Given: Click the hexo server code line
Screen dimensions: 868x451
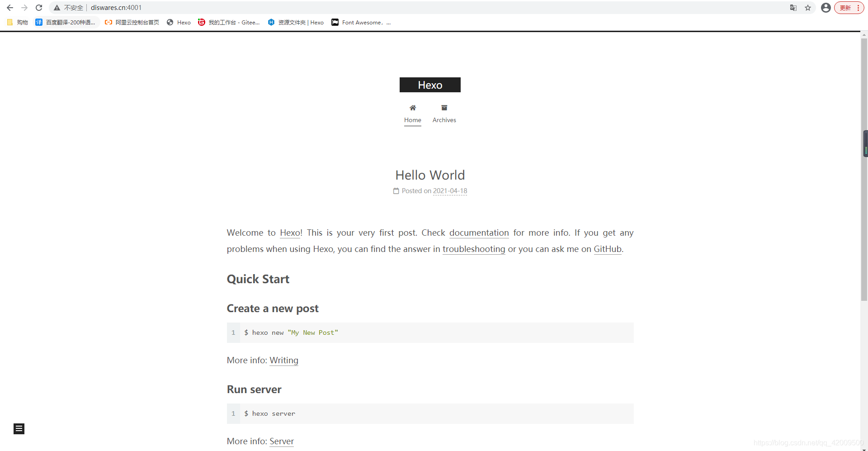Looking at the screenshot, I should click(270, 413).
